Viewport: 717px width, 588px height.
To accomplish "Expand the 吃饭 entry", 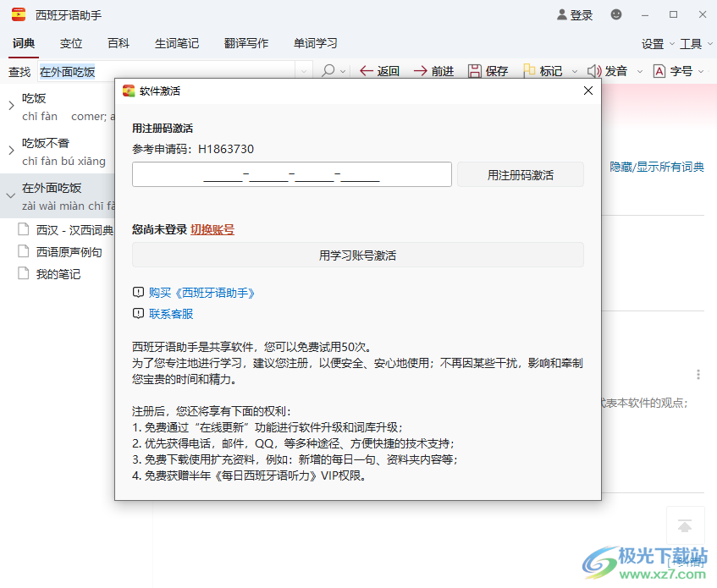I will (12, 106).
